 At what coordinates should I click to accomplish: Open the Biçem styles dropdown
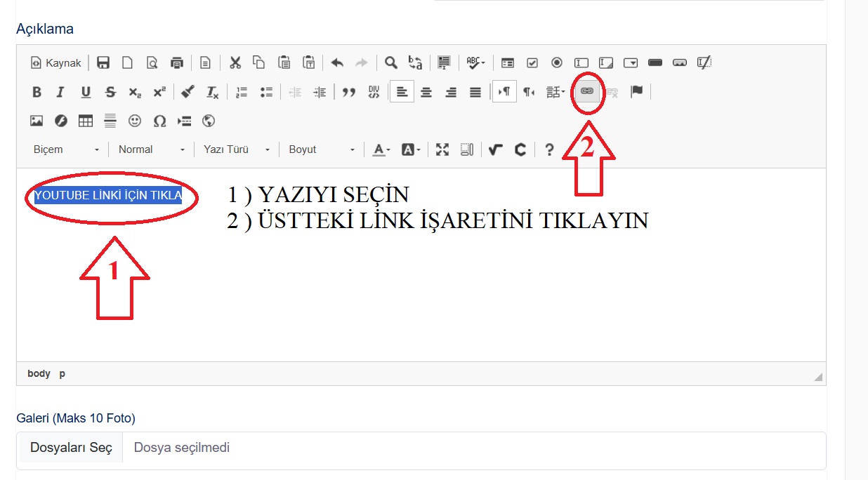pyautogui.click(x=67, y=149)
